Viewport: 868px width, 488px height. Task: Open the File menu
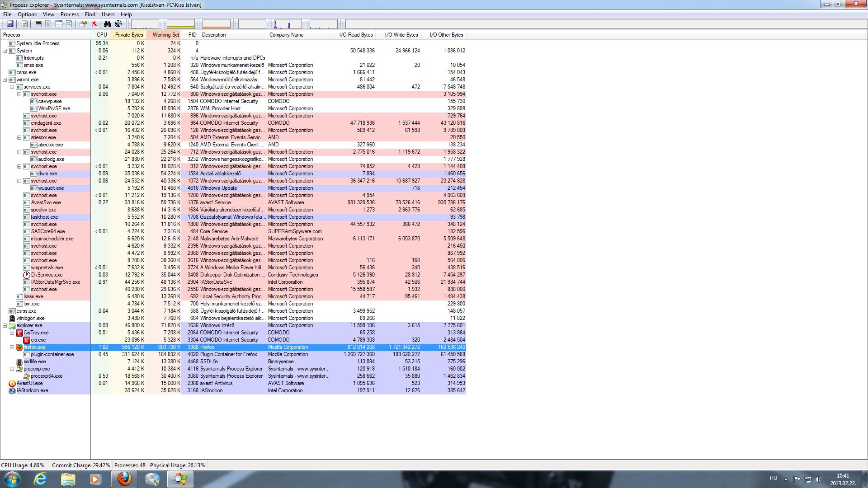(x=7, y=14)
